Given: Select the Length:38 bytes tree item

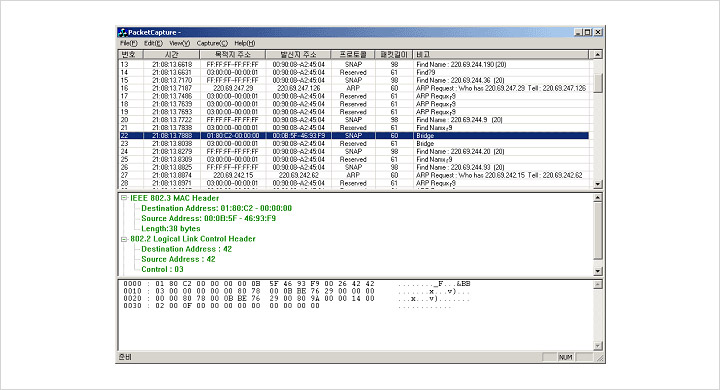Looking at the screenshot, I should point(170,228).
